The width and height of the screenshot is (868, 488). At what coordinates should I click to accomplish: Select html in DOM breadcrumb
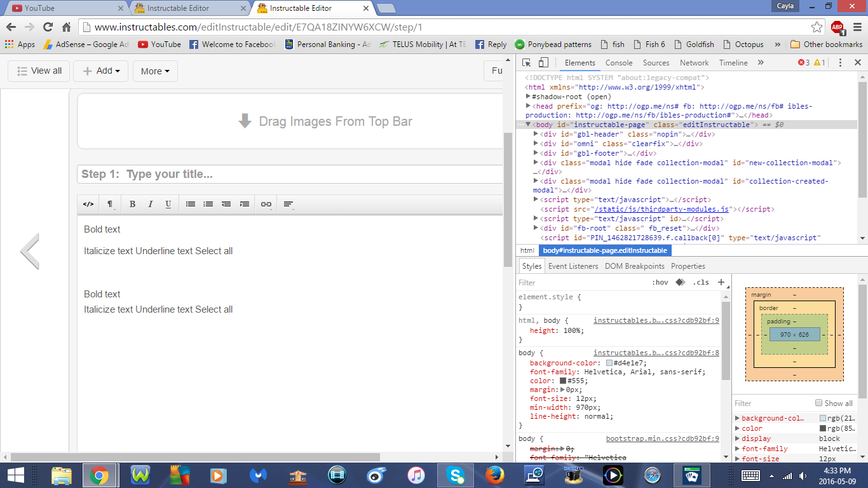point(527,251)
